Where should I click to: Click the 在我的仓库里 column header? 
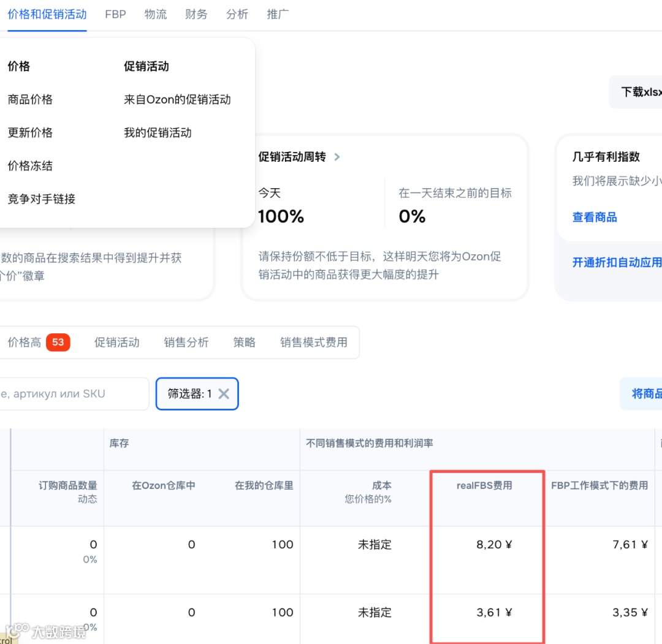pos(264,485)
